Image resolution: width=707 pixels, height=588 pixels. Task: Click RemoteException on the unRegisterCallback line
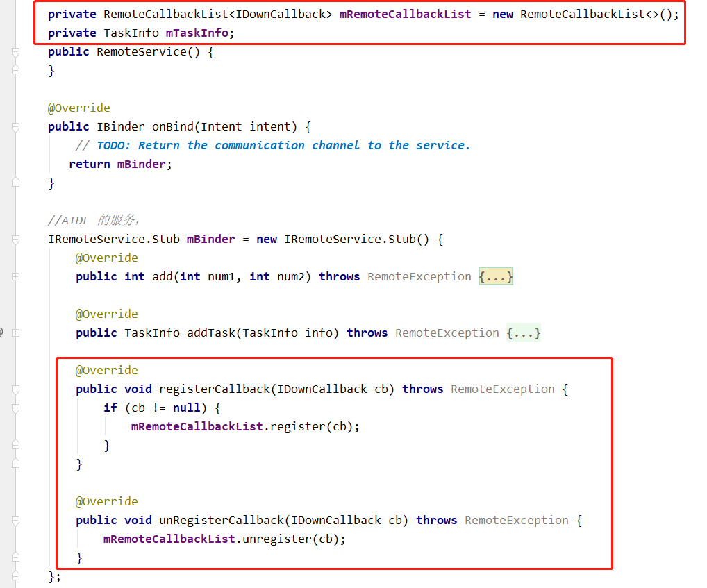516,521
